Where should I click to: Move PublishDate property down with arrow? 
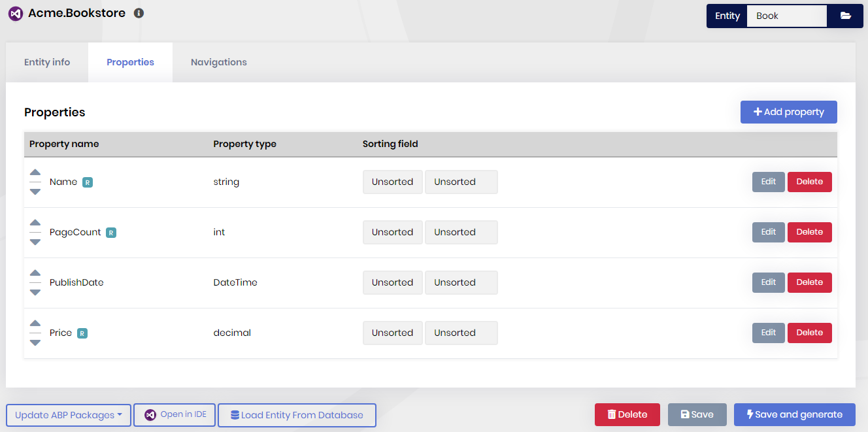(x=35, y=292)
